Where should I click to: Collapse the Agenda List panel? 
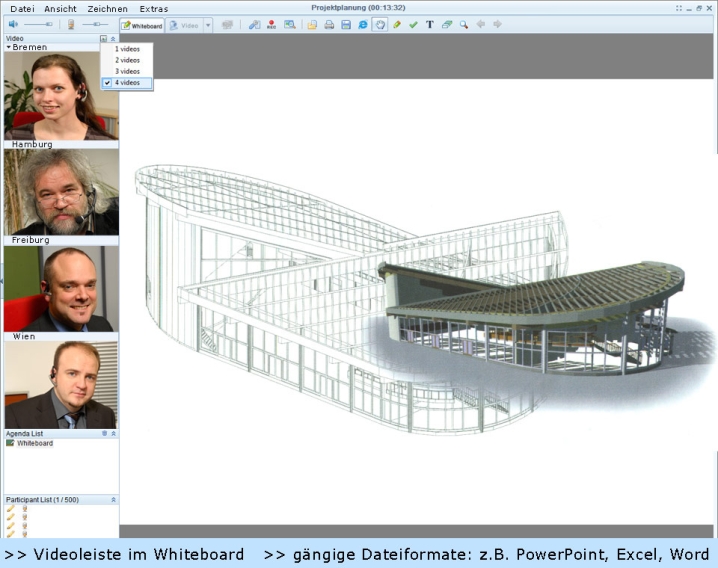[113, 434]
